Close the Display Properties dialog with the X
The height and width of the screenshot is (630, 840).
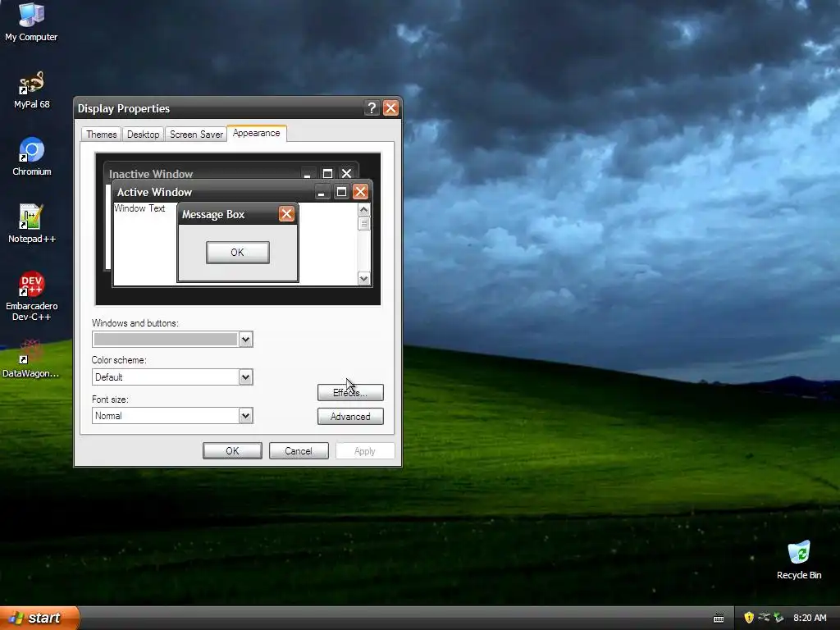[390, 108]
